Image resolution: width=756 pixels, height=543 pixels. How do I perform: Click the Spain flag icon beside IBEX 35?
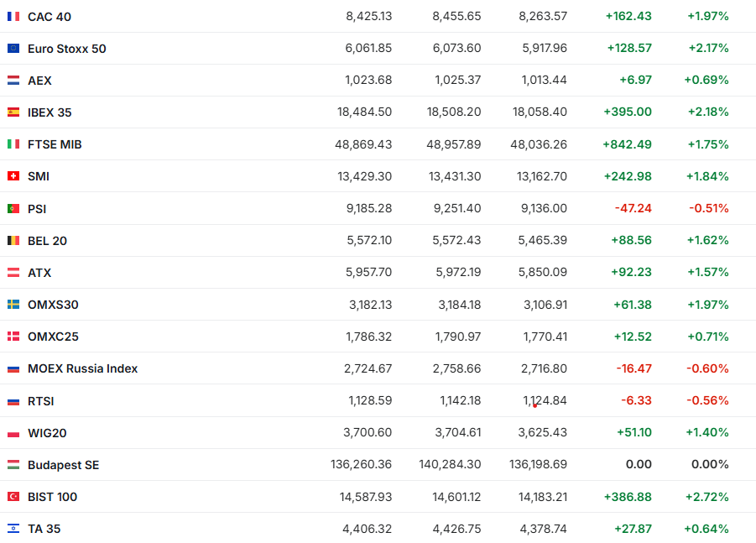(x=13, y=112)
